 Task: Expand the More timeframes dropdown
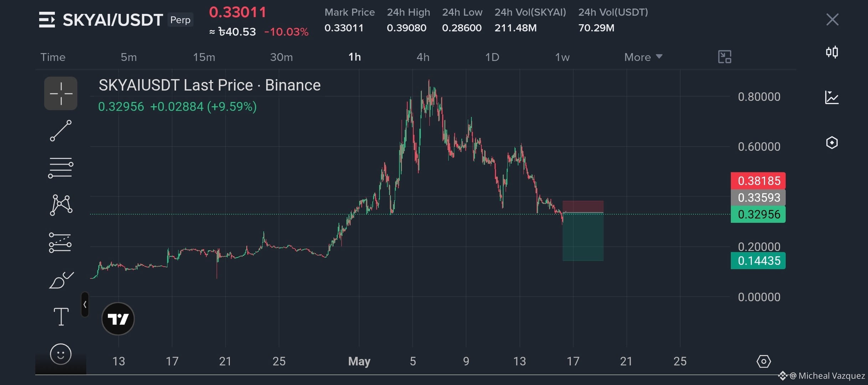point(643,57)
